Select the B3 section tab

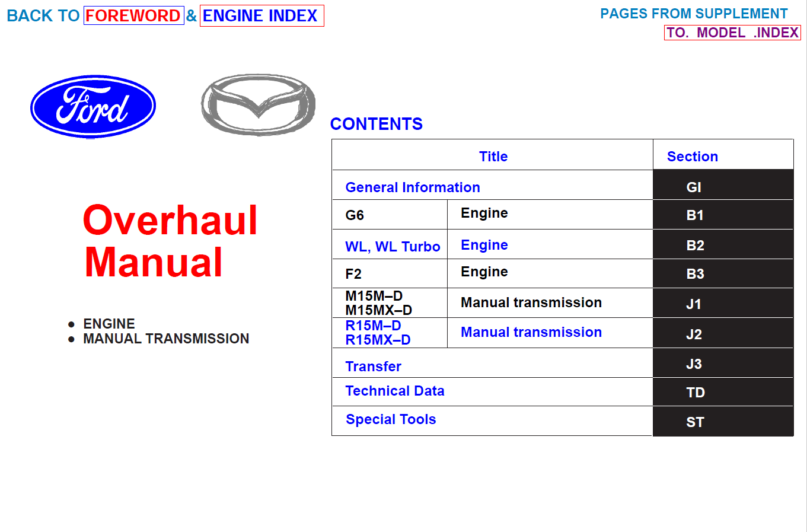[x=723, y=273]
